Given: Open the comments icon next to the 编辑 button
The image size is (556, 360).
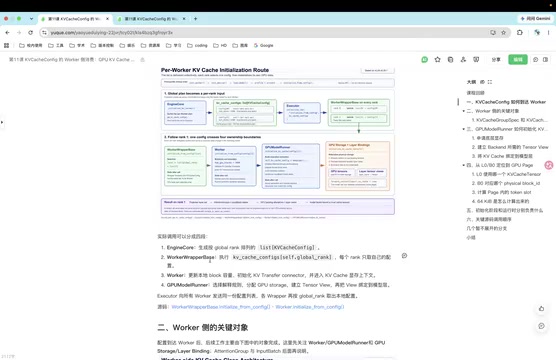Looking at the screenshot, I should tap(535, 60).
